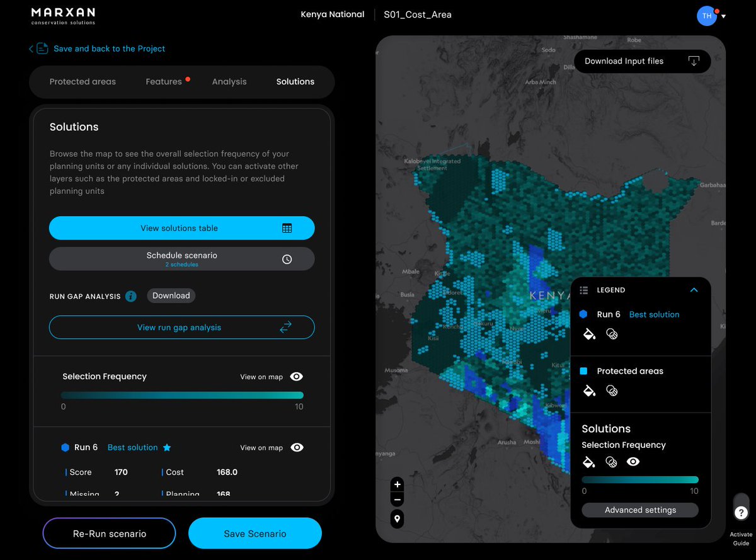Zoom out of the map
Image resolution: width=756 pixels, height=560 pixels.
[x=397, y=500]
